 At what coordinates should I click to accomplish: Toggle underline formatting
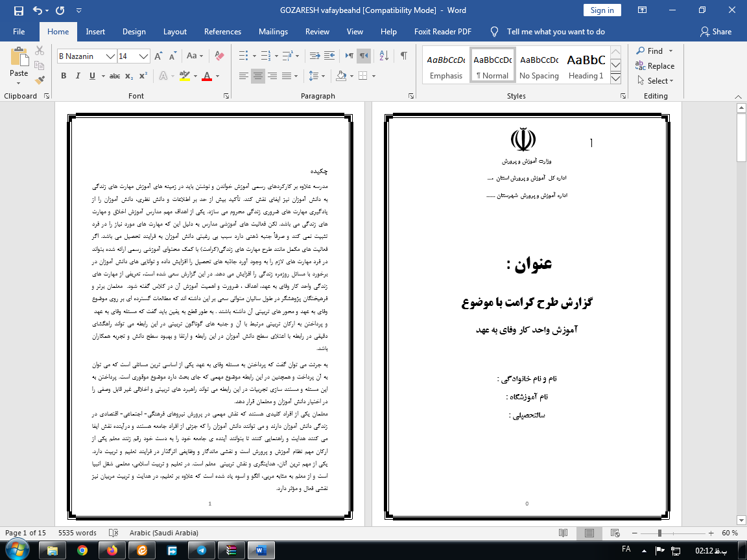[92, 76]
